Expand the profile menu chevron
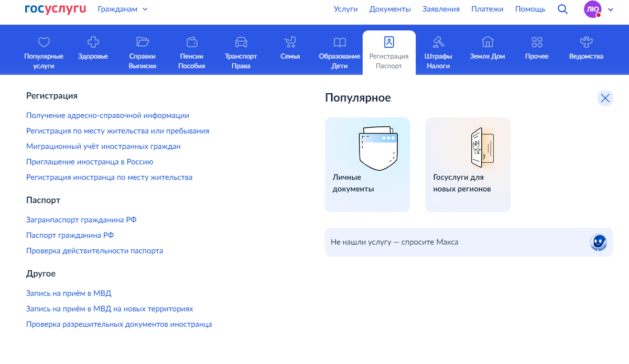The width and height of the screenshot is (629, 364). click(611, 9)
